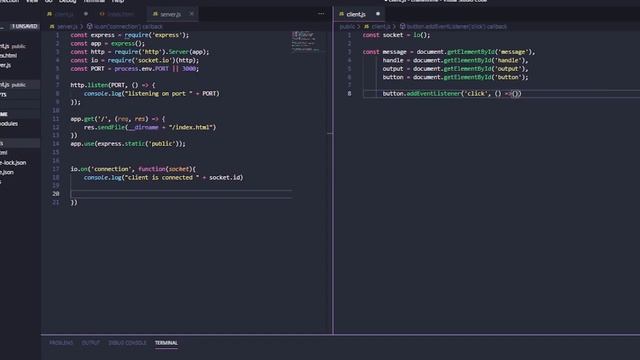Switch to OUTPUT panel tab
This screenshot has height=360, width=640.
pos(91,343)
